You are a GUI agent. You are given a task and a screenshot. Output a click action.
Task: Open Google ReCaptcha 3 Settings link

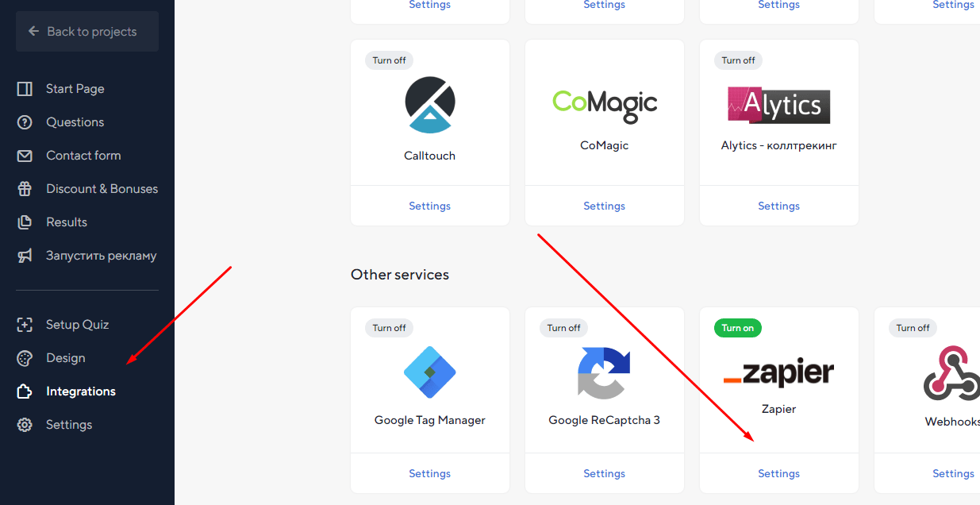click(x=605, y=473)
